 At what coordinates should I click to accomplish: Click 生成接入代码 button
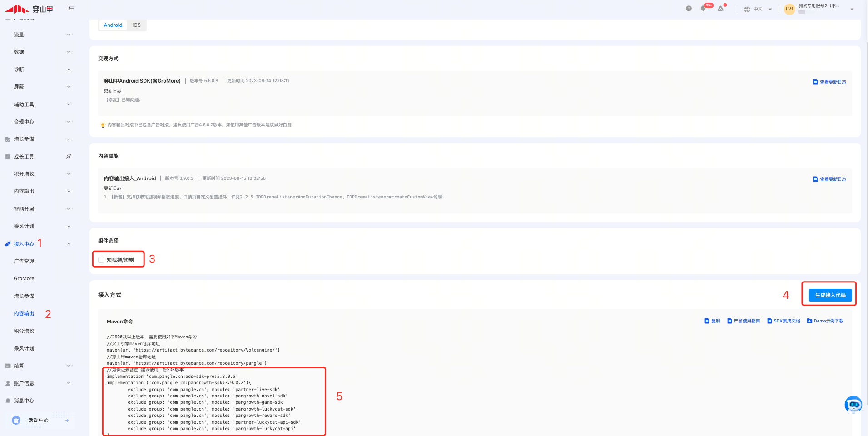pos(830,295)
